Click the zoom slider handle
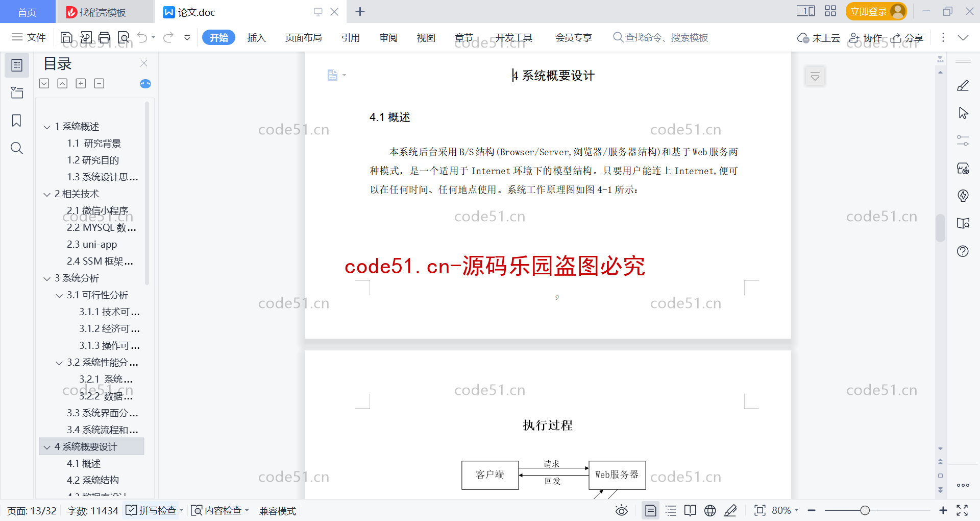This screenshot has height=521, width=980. click(x=865, y=510)
